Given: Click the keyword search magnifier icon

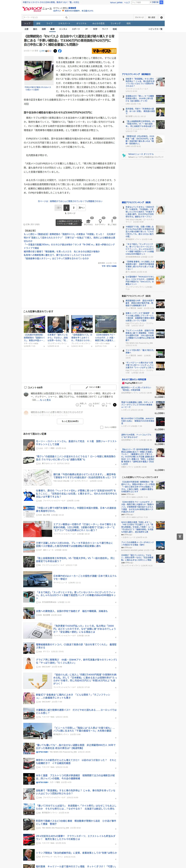Looking at the screenshot, I should [66, 18].
